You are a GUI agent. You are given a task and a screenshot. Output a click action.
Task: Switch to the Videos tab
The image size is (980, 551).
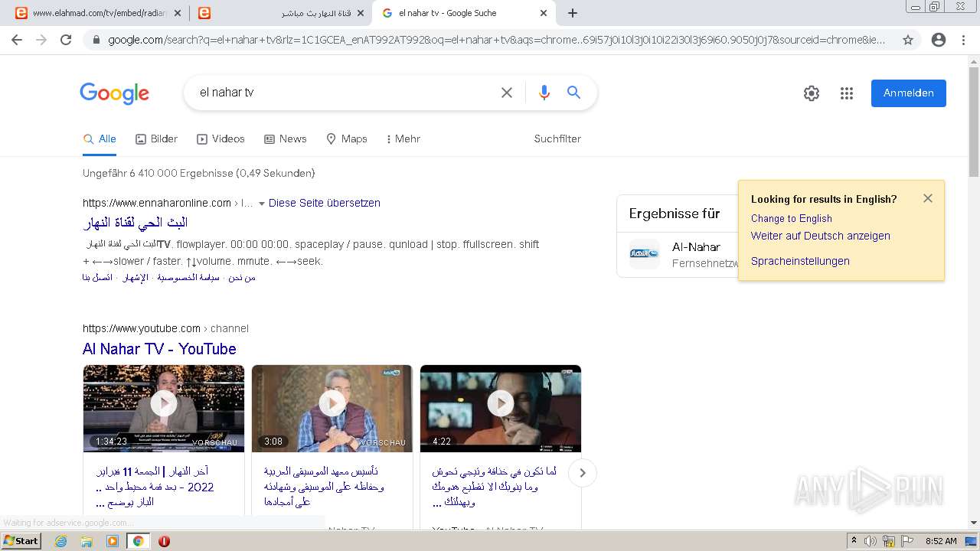(x=220, y=139)
